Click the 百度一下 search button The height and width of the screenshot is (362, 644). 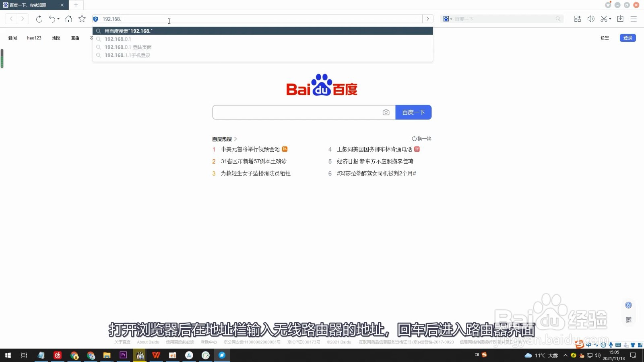(x=413, y=112)
